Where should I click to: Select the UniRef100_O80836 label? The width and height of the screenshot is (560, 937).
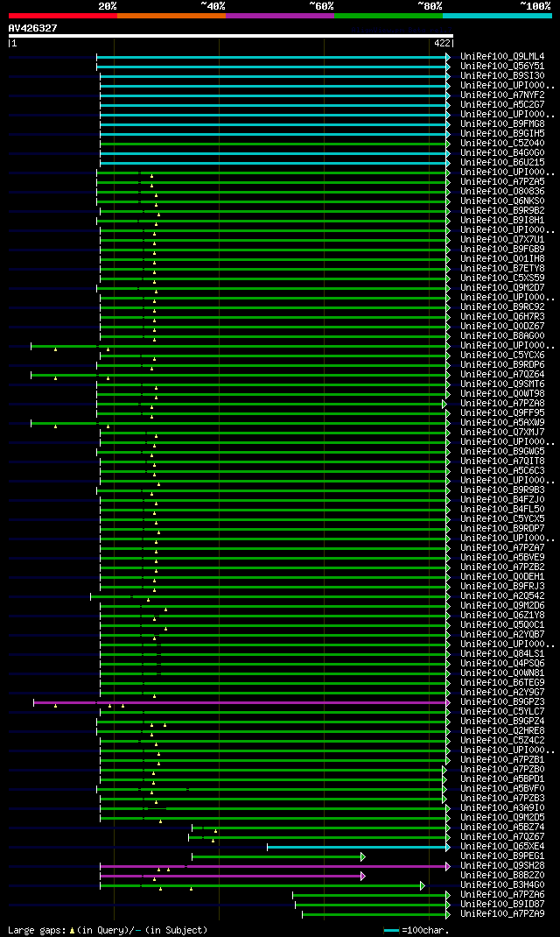tap(502, 192)
